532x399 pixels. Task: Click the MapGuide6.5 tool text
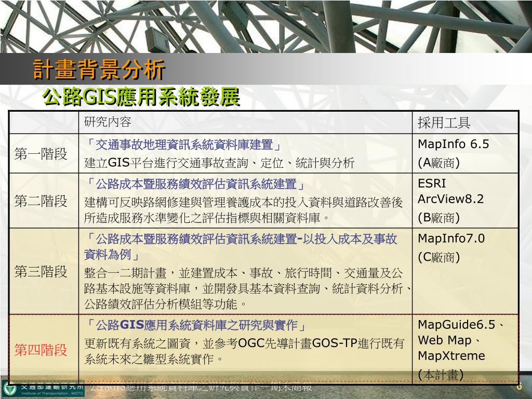click(457, 325)
